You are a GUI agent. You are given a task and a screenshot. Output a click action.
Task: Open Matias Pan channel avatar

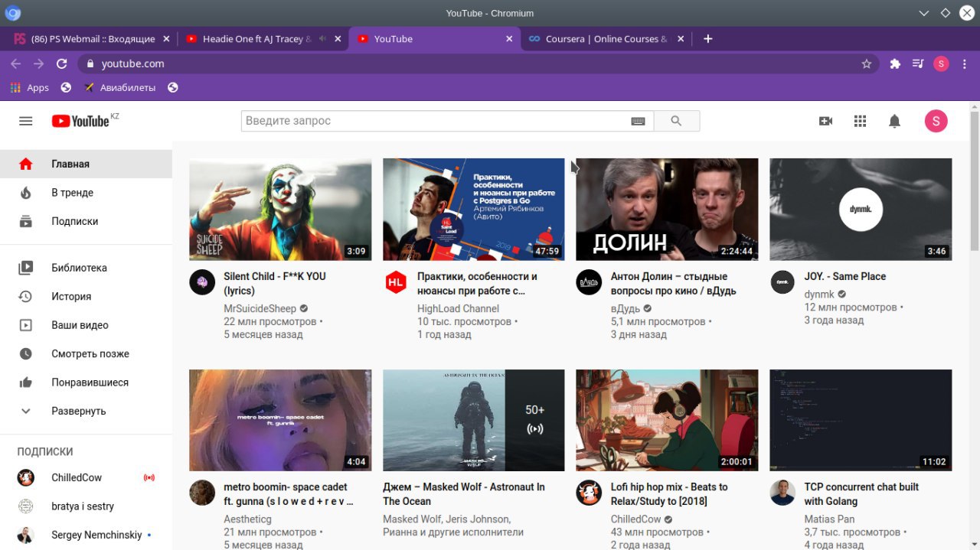782,493
